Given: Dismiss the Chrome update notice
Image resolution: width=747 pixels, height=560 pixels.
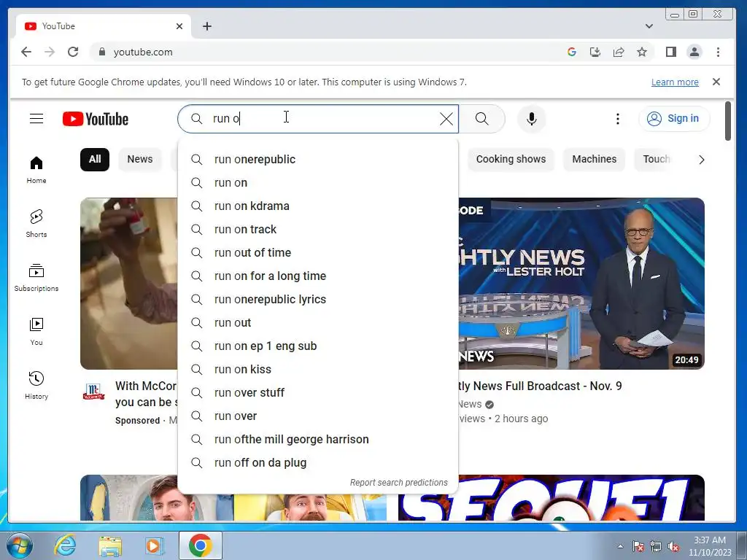Looking at the screenshot, I should point(716,82).
